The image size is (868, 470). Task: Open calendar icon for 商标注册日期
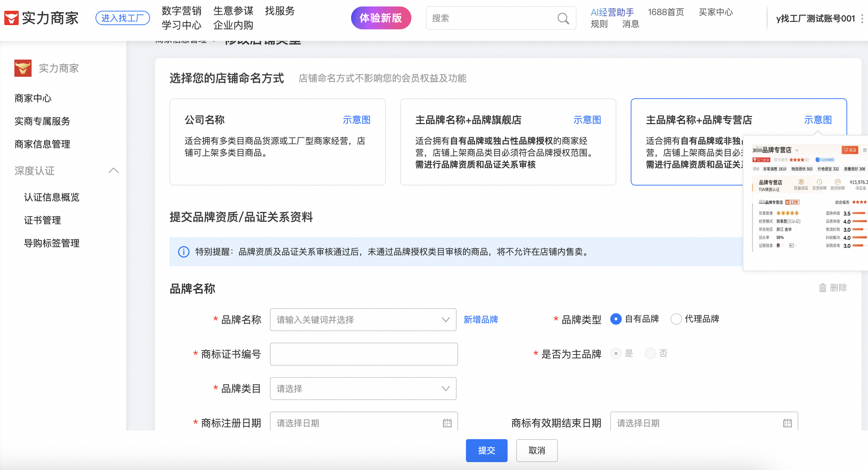(x=447, y=423)
